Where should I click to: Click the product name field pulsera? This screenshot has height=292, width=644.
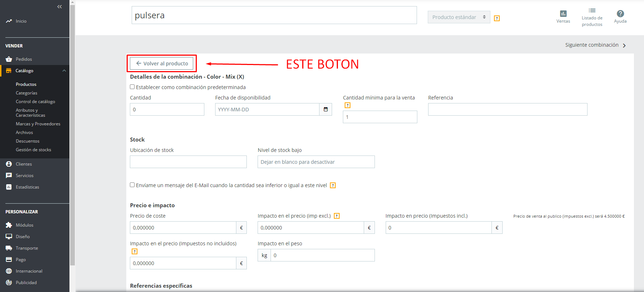coord(274,15)
